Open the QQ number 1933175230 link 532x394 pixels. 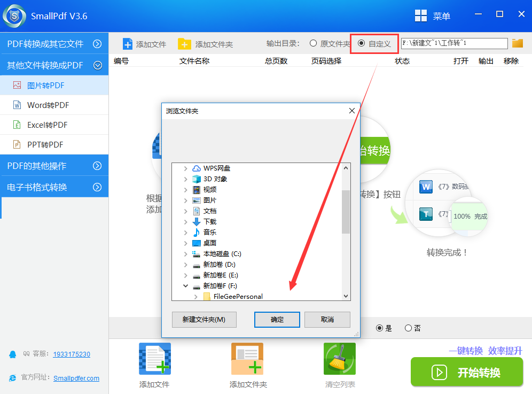[72, 354]
